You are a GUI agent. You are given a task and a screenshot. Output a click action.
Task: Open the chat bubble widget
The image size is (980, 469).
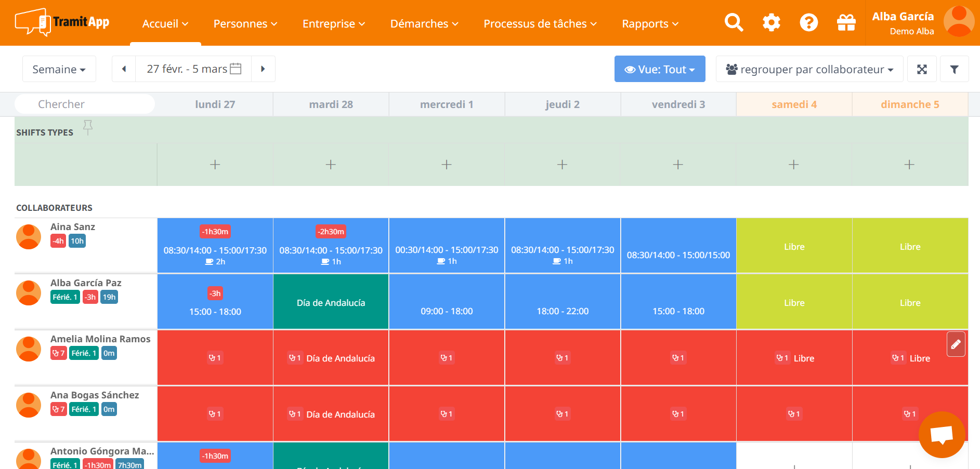point(942,435)
